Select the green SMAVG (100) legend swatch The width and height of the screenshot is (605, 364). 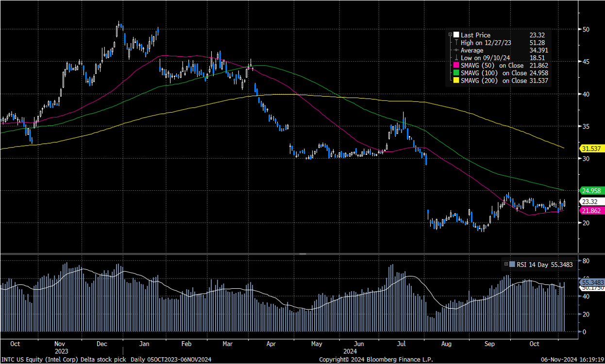tap(456, 73)
